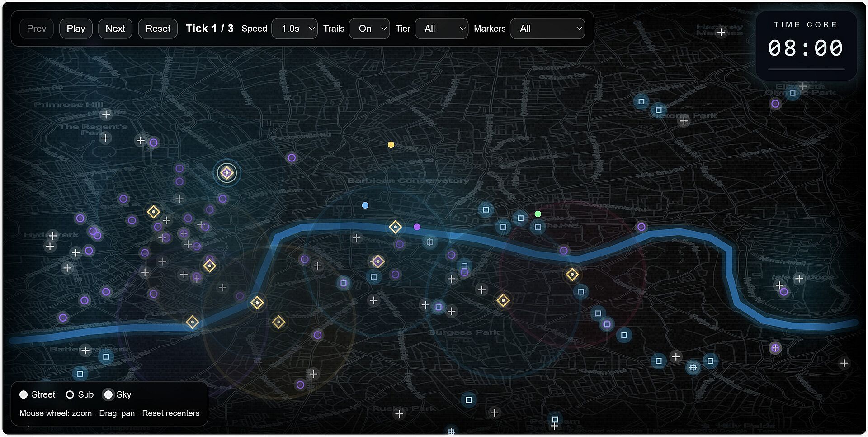Click the Sub legend entry
The width and height of the screenshot is (868, 437).
[80, 394]
